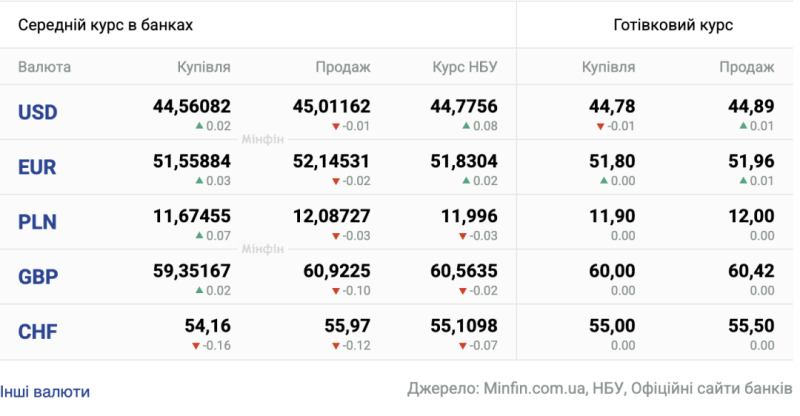
Task: Click green arrow under EUR cash sale 51,96
Action: pos(743,180)
